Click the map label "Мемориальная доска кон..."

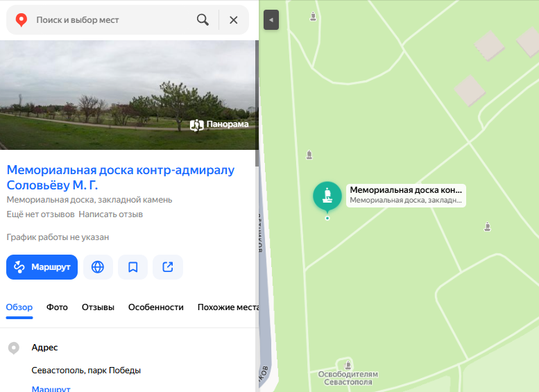pos(406,196)
